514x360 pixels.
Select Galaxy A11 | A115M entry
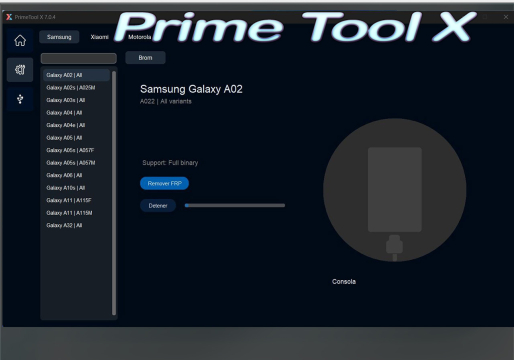76,213
